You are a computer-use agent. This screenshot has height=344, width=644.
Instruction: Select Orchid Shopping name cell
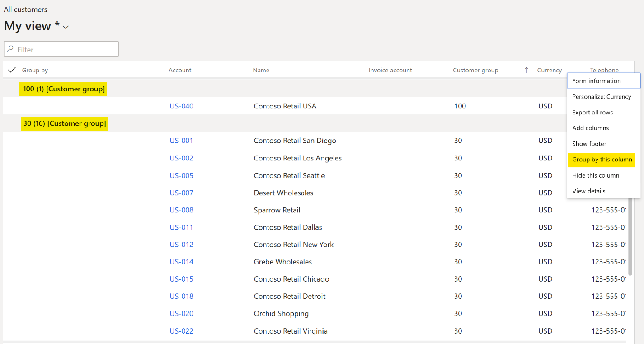pos(281,314)
